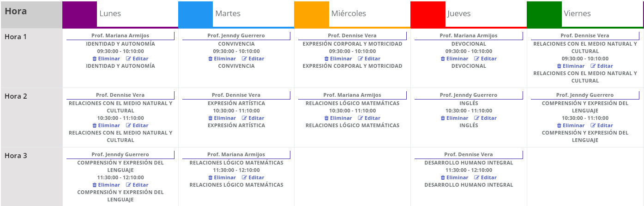Open the Viernes column header

[x=585, y=14]
